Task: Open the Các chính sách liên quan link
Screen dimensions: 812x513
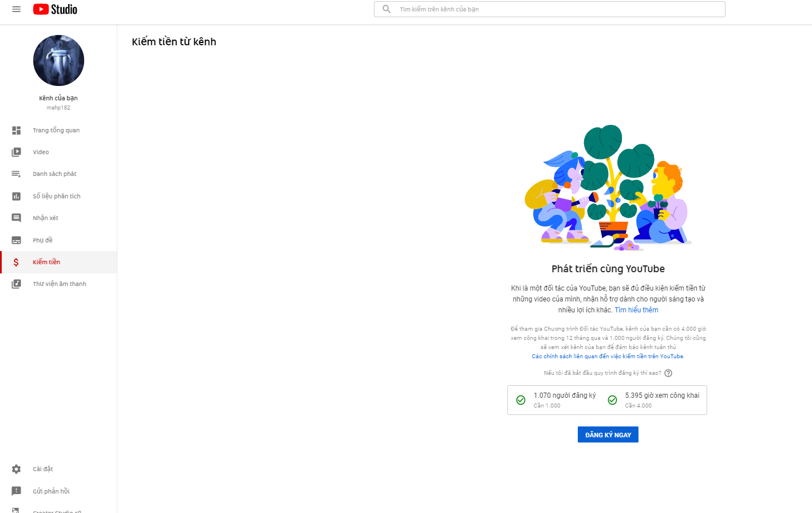Action: click(x=608, y=357)
